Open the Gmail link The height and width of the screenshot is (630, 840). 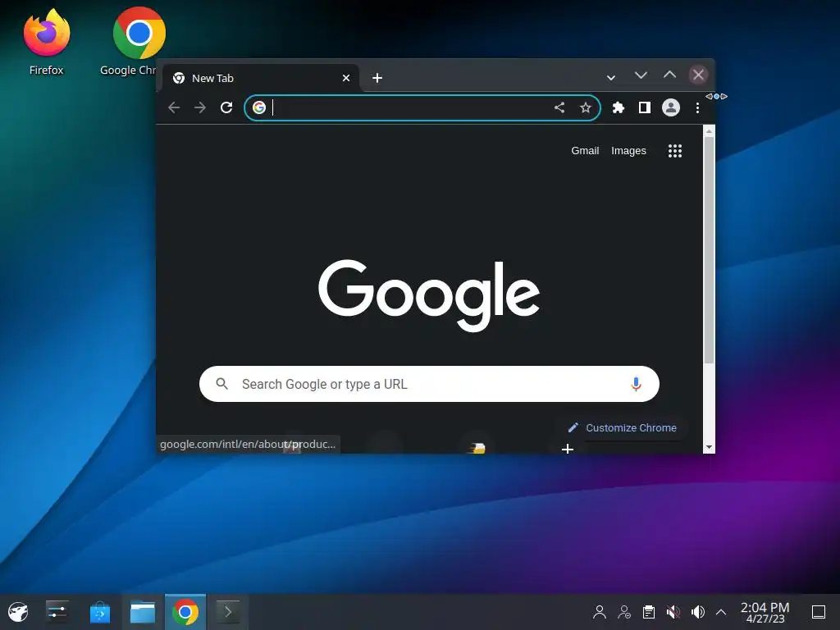tap(585, 151)
